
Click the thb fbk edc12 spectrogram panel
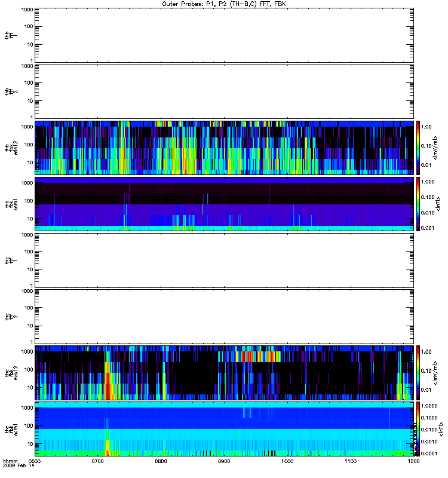pos(225,148)
